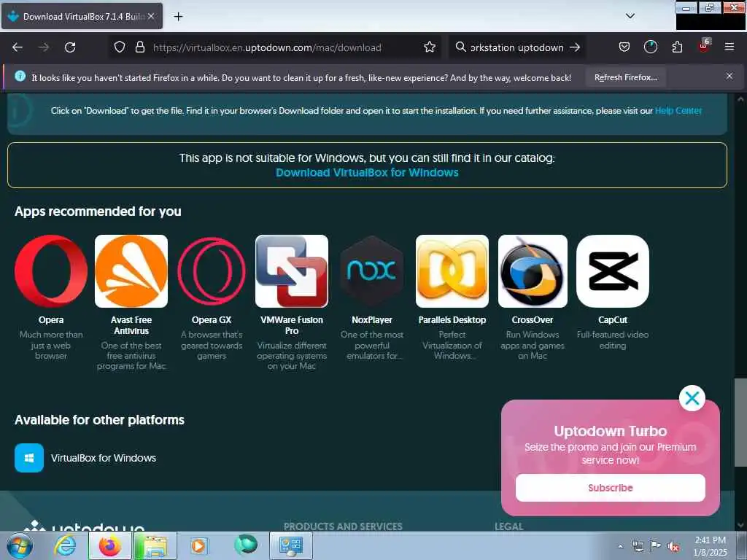Open the Opera GX app icon
Viewport: 747px width, 560px height.
click(x=212, y=271)
